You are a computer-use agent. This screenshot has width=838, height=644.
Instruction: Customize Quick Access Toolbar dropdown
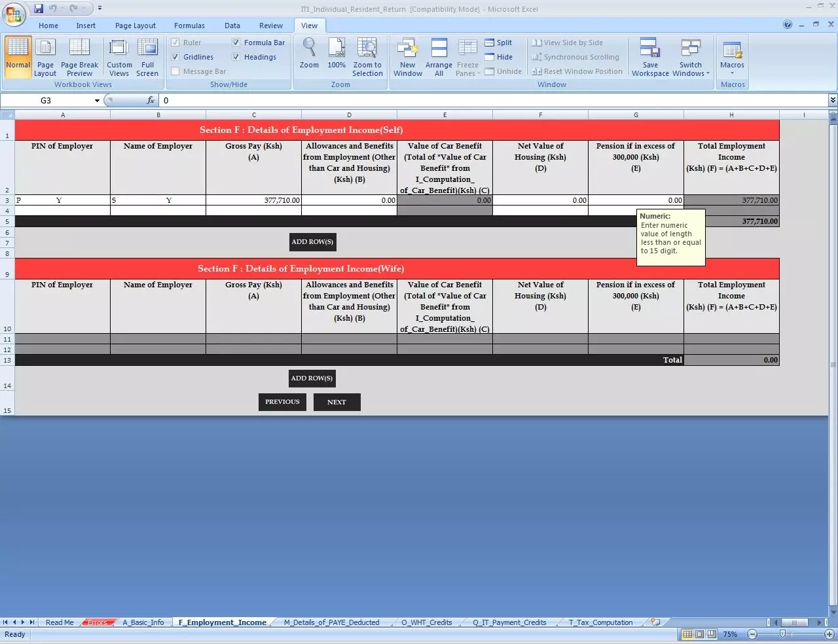[100, 9]
